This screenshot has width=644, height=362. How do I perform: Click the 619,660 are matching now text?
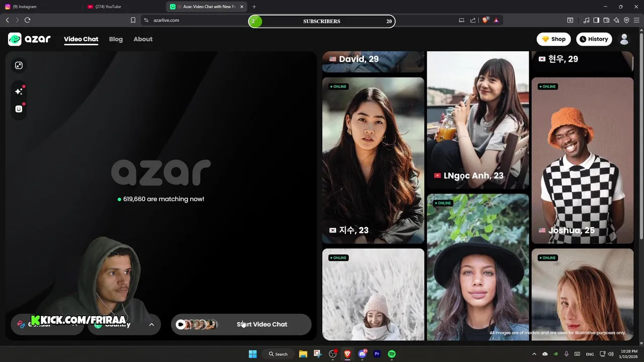pos(164,199)
